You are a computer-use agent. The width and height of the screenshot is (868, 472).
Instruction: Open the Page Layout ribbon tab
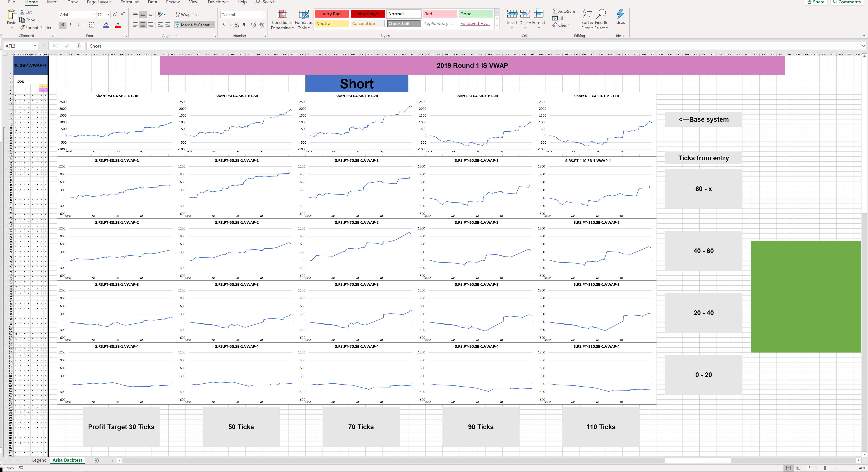(99, 2)
